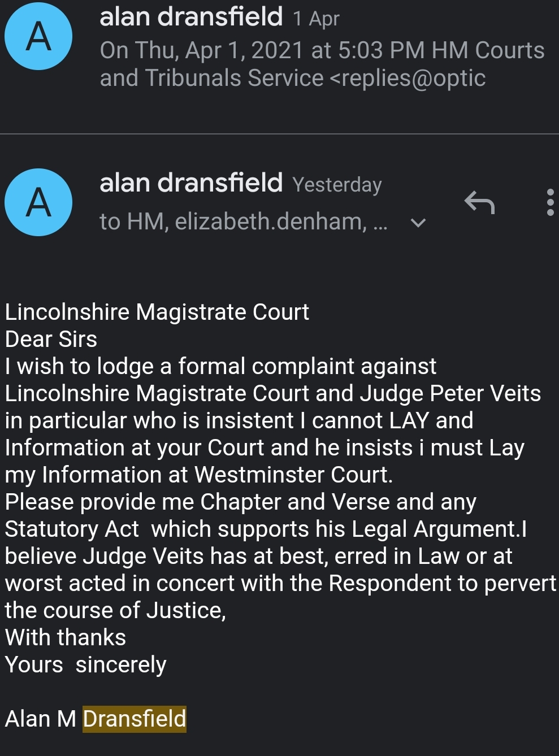The width and height of the screenshot is (559, 756).
Task: Click the 'to HM, elizabeth.denham' recipients line
Action: (x=243, y=221)
